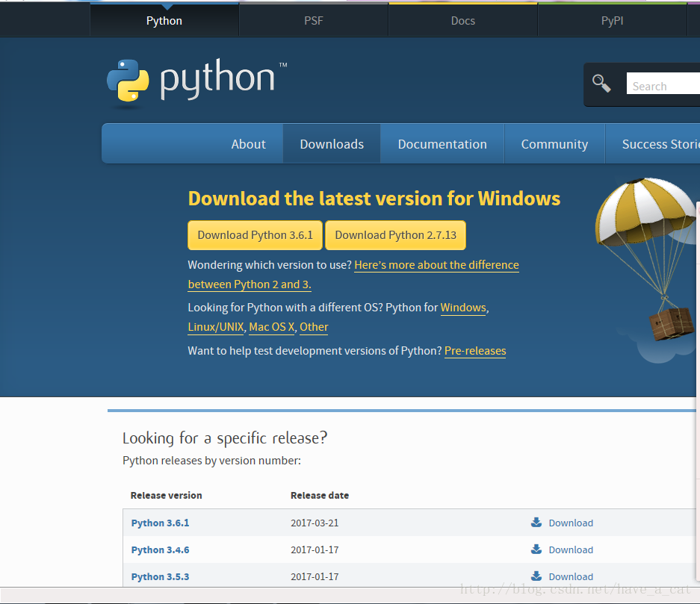
Task: Click the Release date column header
Action: pyautogui.click(x=320, y=495)
